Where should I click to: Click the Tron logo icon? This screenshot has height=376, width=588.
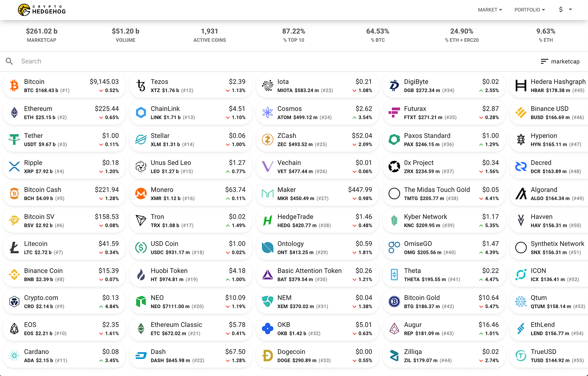pyautogui.click(x=141, y=221)
